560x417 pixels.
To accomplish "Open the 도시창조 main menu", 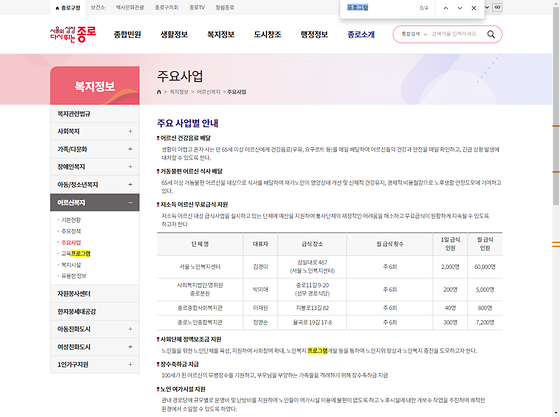I will tap(268, 35).
